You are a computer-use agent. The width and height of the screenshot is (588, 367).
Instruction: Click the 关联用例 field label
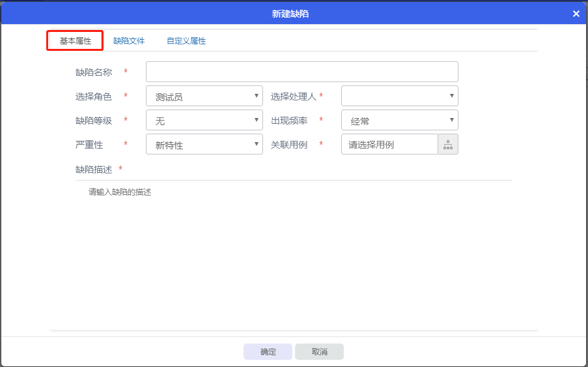pos(289,145)
